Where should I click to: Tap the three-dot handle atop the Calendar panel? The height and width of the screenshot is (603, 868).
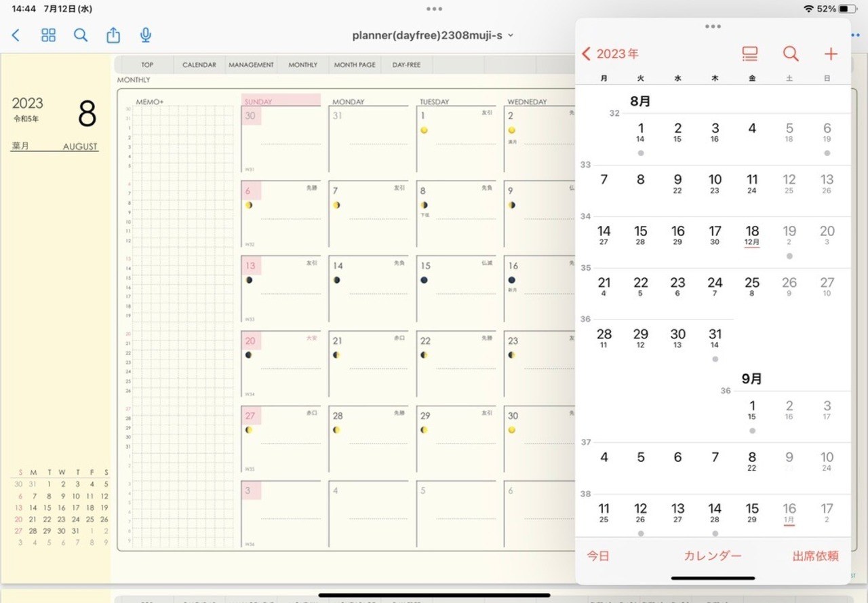(x=713, y=26)
